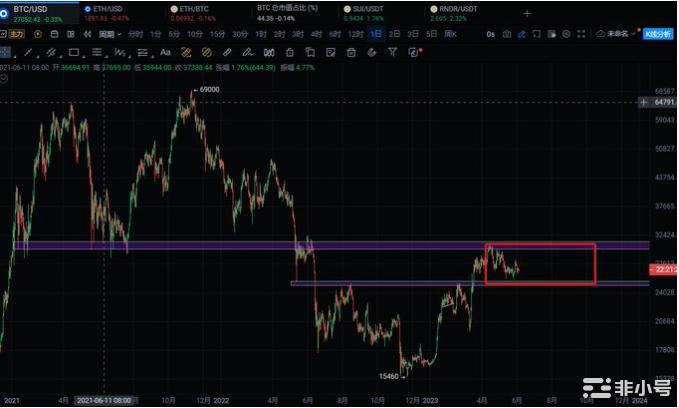Image resolution: width=679 pixels, height=408 pixels.
Task: Take a chart snapshot with camera icon
Action: pos(507,34)
